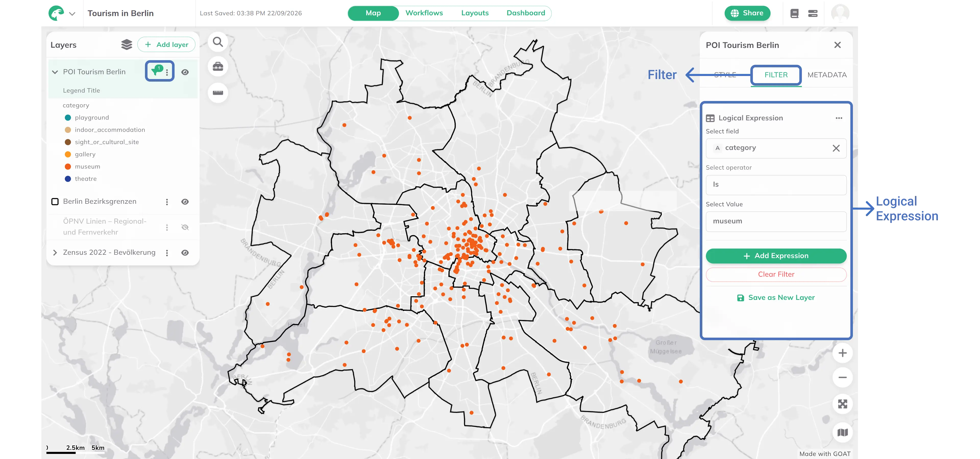Screen dimensions: 980x459
Task: Open options for Zensus 2022 layer
Action: [x=167, y=253]
